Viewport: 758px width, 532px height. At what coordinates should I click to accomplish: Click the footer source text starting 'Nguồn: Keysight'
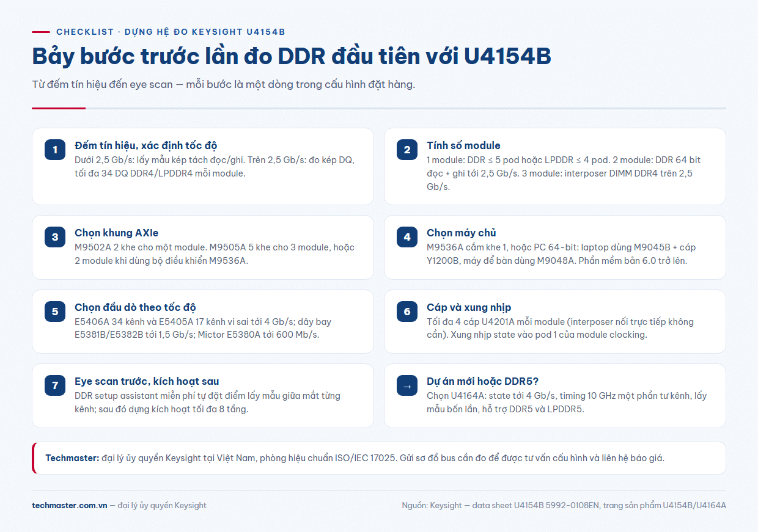[564, 505]
